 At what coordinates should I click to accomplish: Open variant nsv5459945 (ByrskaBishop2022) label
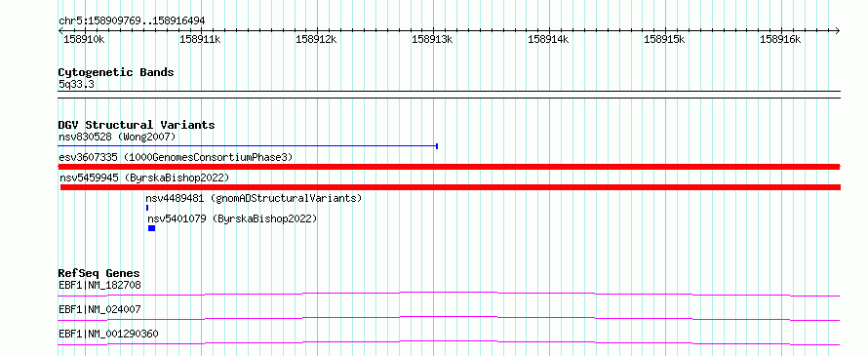[x=144, y=178]
